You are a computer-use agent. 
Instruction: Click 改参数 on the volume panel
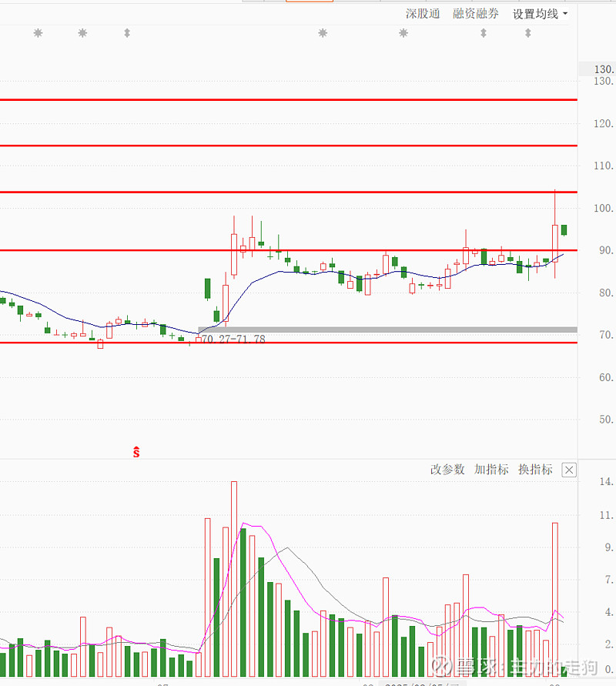[x=447, y=470]
